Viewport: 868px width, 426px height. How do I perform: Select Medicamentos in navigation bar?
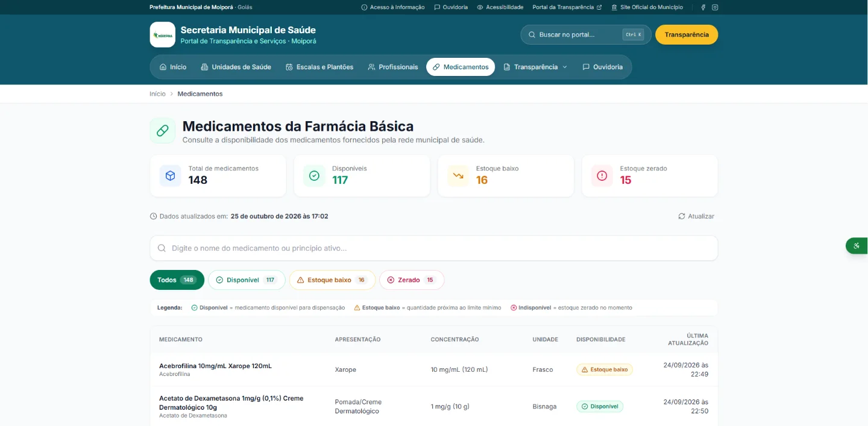click(461, 67)
